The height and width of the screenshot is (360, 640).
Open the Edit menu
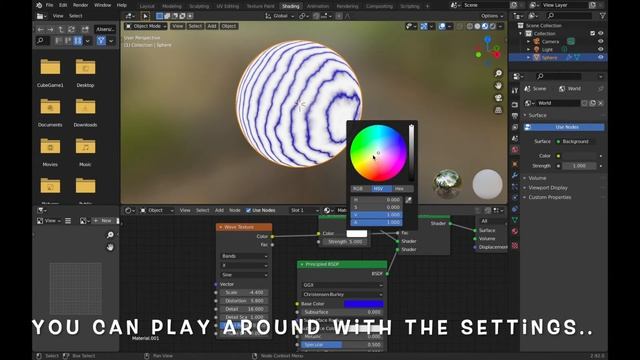tap(63, 5)
